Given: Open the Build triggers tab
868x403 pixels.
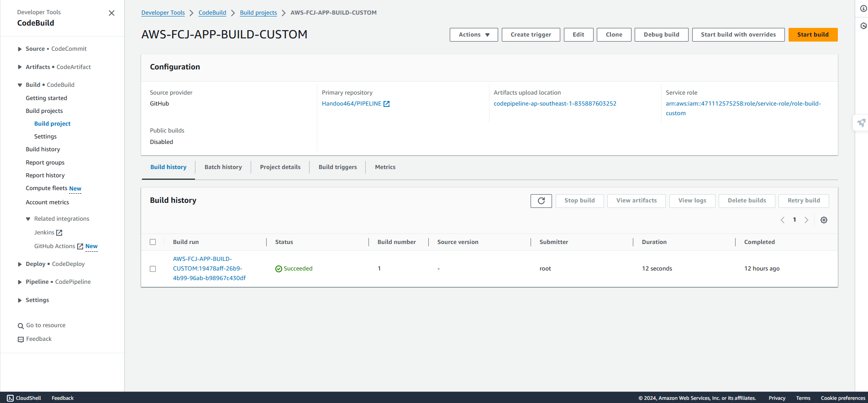Looking at the screenshot, I should pos(337,167).
